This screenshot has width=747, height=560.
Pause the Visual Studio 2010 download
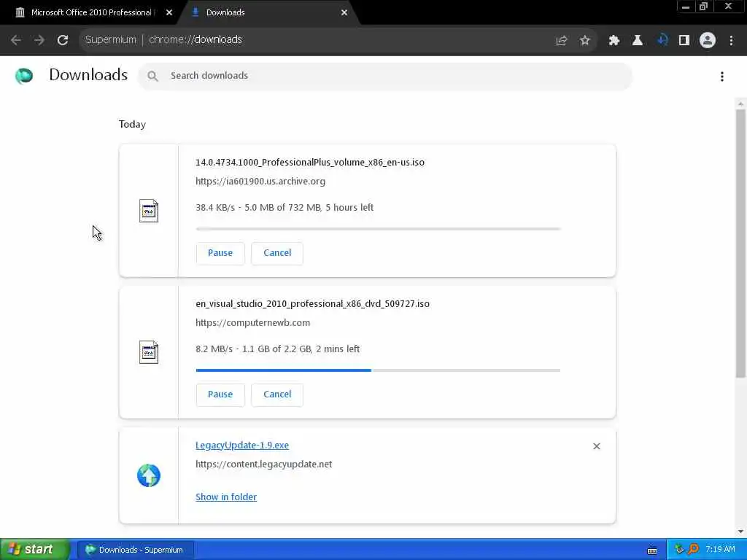[220, 394]
